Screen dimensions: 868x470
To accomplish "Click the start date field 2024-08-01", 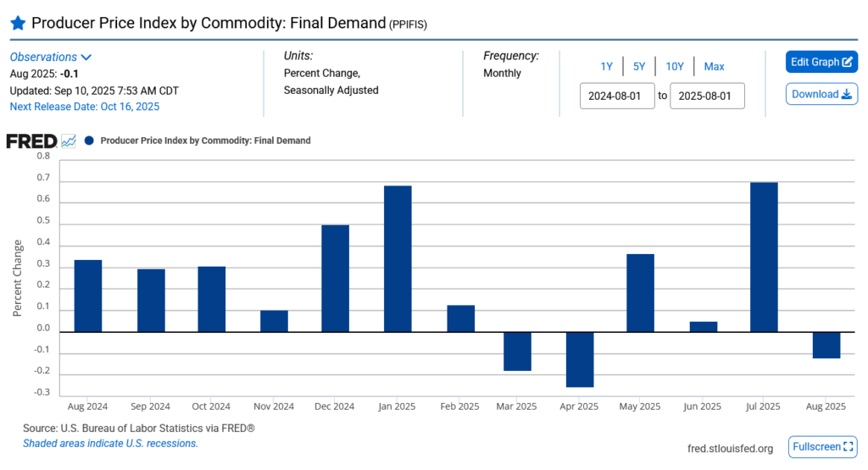I will pos(617,96).
